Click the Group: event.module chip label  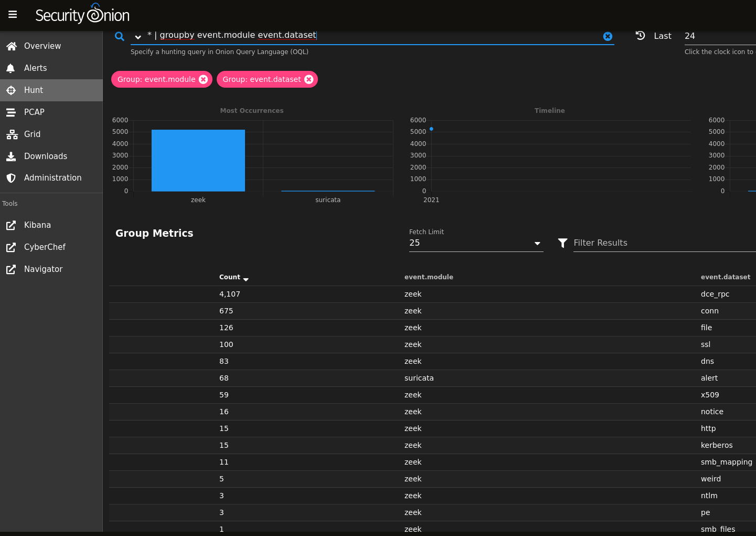[x=156, y=79]
